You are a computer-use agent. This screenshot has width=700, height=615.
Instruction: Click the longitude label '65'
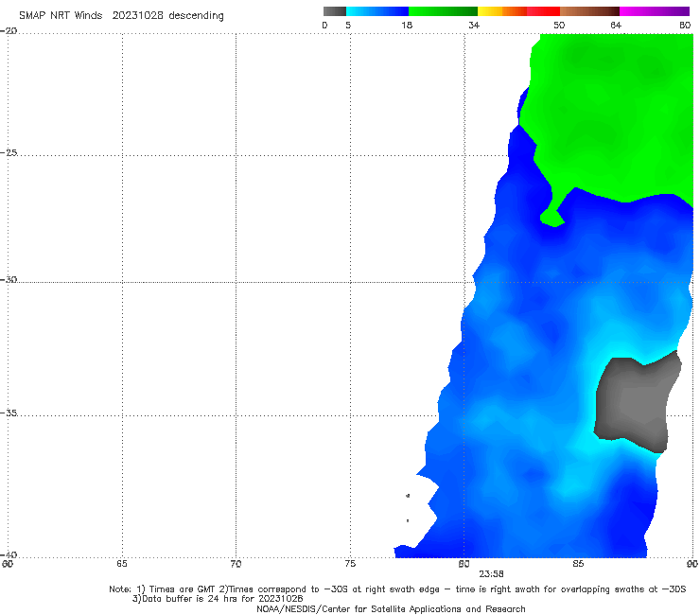[x=122, y=564]
